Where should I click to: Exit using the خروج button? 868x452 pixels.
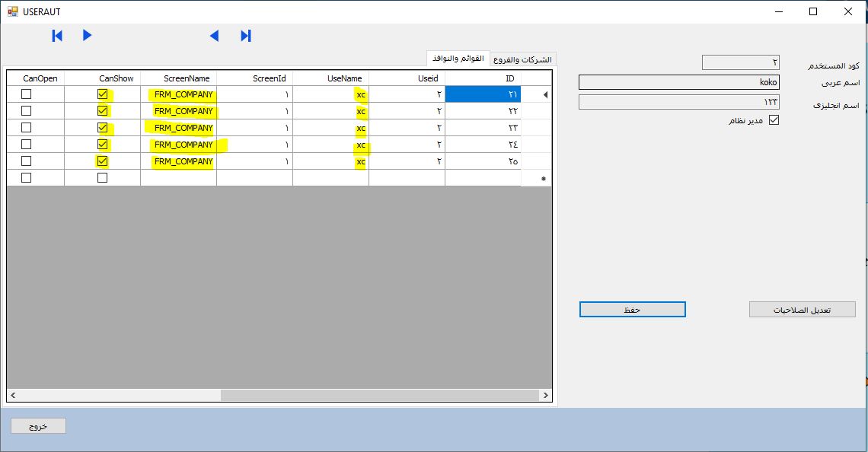pyautogui.click(x=37, y=425)
